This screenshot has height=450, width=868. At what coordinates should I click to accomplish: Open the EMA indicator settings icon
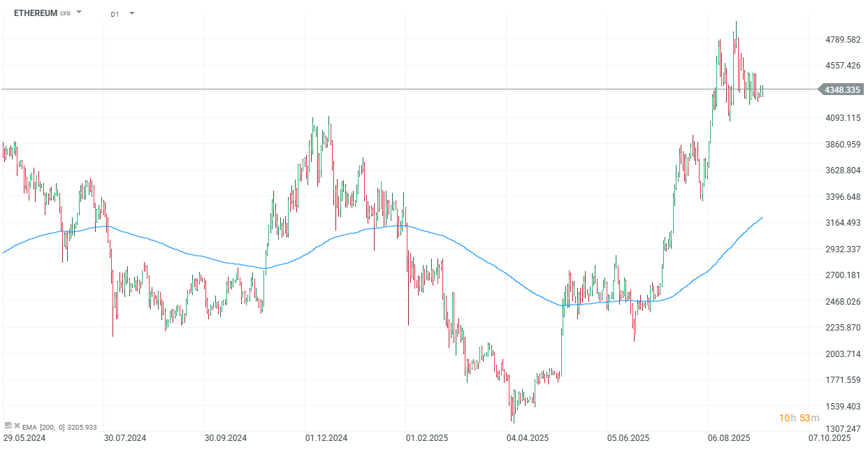pos(8,426)
